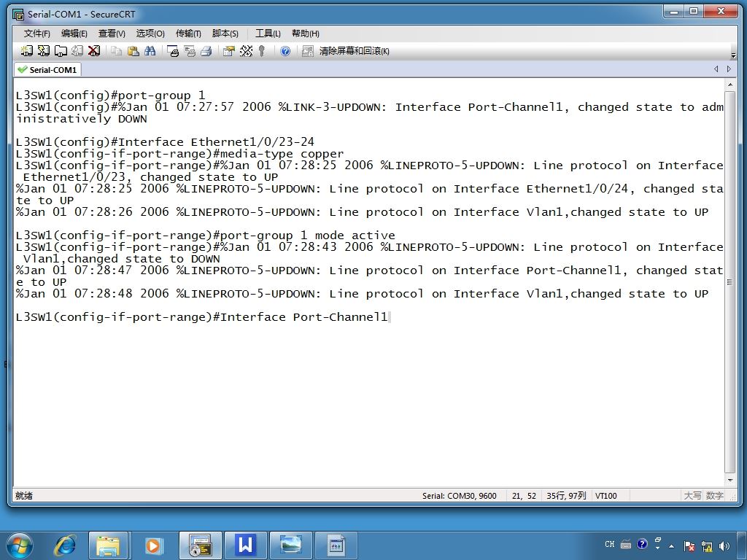Click the Connect toolbar icon
Screen dimensions: 747x560
coord(27,51)
